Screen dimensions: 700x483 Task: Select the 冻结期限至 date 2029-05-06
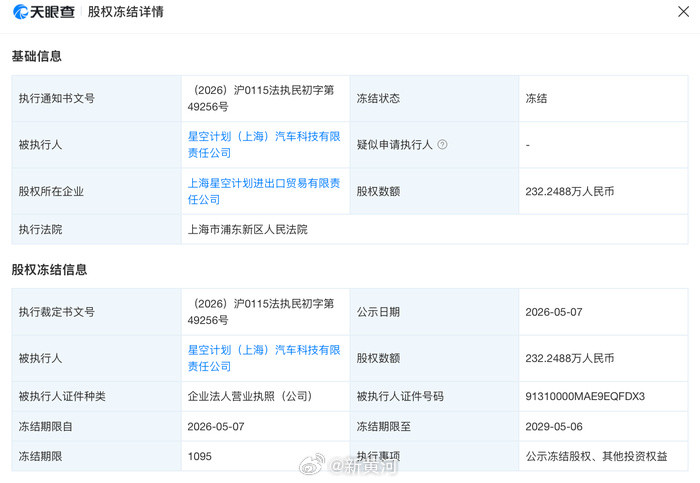coord(554,427)
